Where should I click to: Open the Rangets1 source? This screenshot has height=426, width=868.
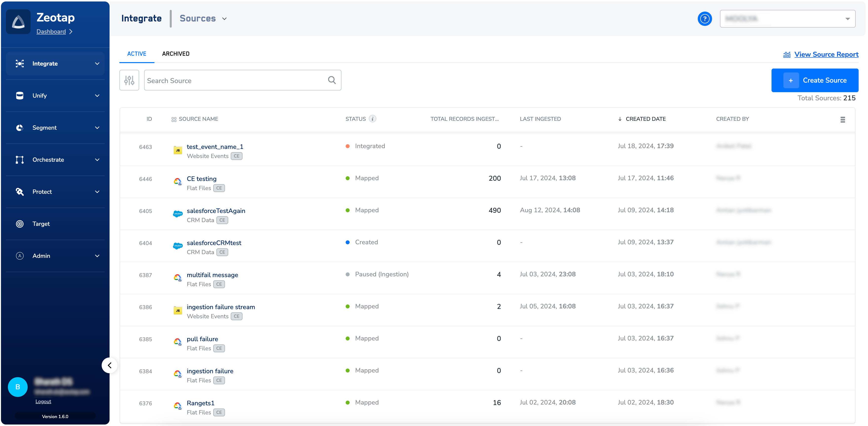coord(201,403)
